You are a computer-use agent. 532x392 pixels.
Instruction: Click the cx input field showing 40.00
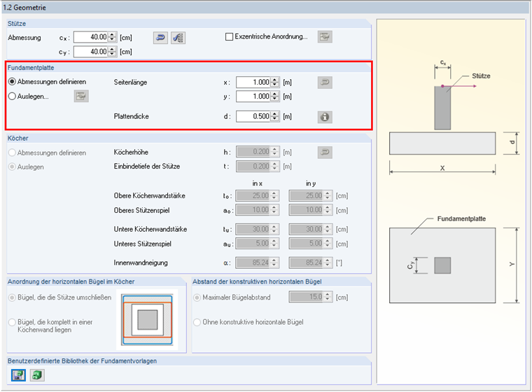pyautogui.click(x=91, y=37)
